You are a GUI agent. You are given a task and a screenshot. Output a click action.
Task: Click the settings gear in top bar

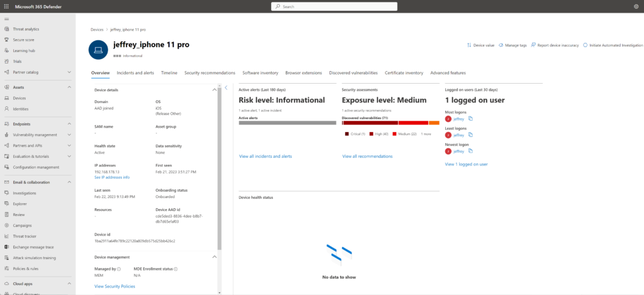(x=636, y=6)
